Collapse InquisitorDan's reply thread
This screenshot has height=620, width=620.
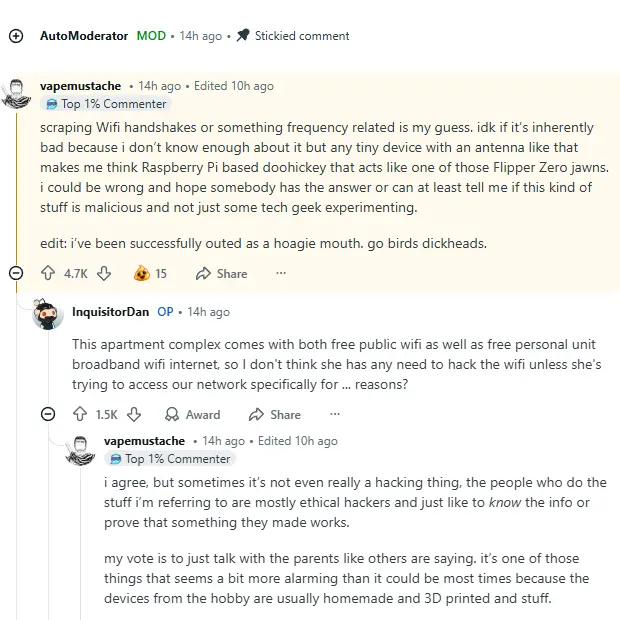48,414
